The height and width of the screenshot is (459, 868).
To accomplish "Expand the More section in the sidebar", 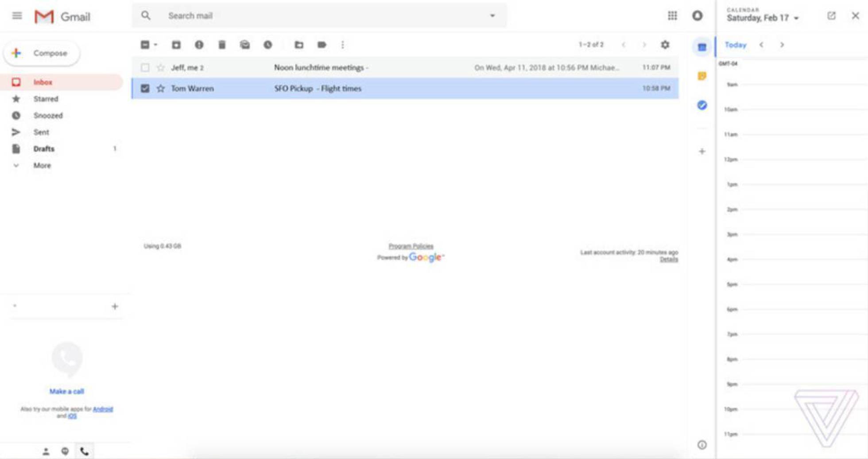I will [x=42, y=165].
